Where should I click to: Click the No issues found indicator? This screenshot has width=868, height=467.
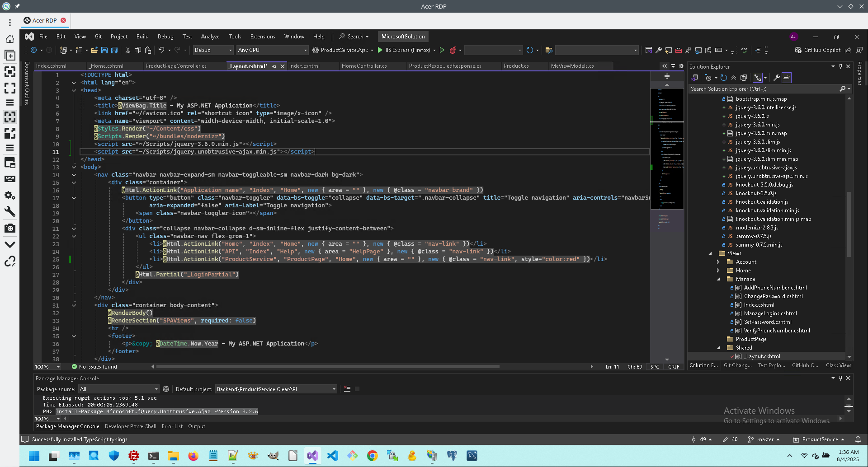[94, 367]
